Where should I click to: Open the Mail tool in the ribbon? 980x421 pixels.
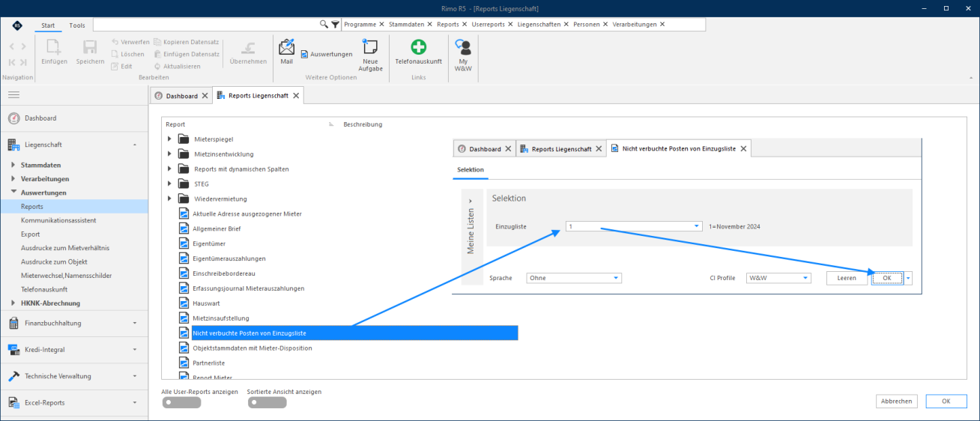point(286,52)
